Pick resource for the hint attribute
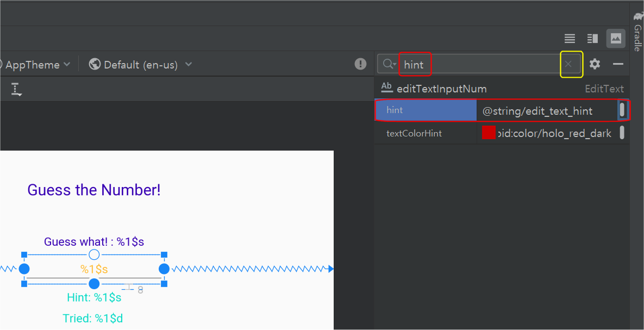Viewport: 644px width, 330px height. pos(622,110)
